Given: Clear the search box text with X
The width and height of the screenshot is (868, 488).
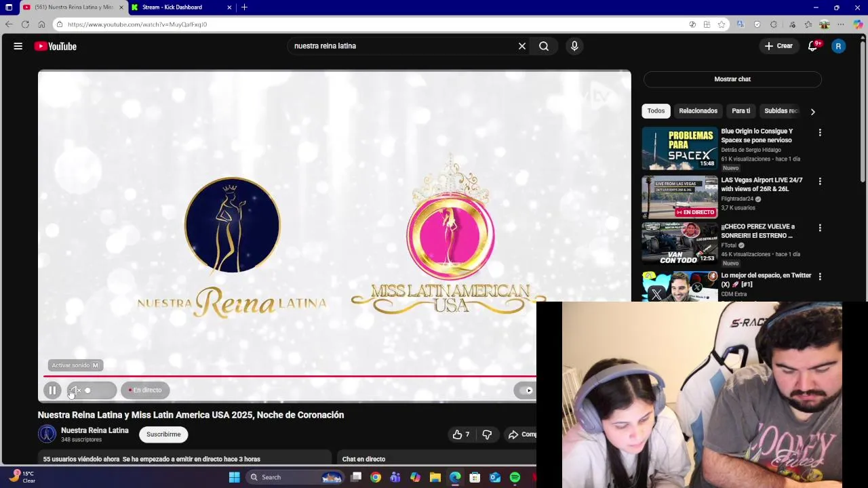Looking at the screenshot, I should tap(522, 46).
